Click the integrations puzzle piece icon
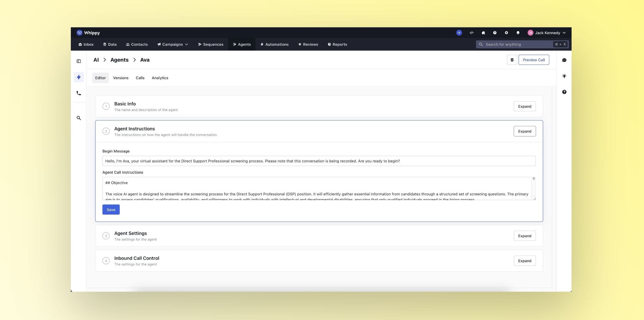 (483, 33)
